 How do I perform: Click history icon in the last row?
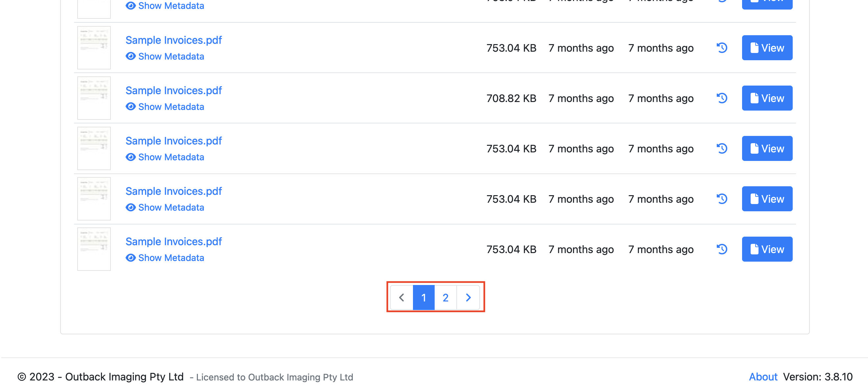coord(722,249)
